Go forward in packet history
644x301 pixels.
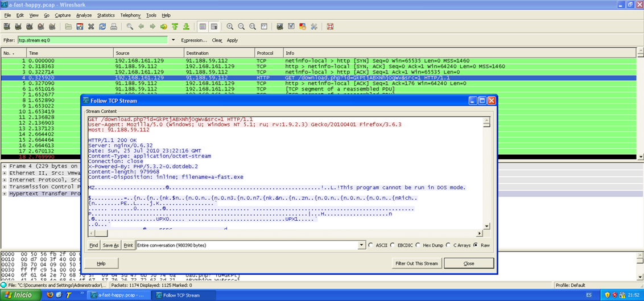[x=152, y=26]
